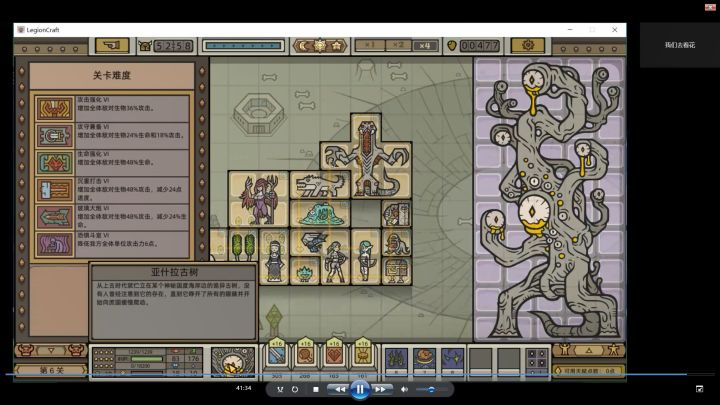Activate the green plants skill icon
This screenshot has width=720, height=405.
(396, 359)
